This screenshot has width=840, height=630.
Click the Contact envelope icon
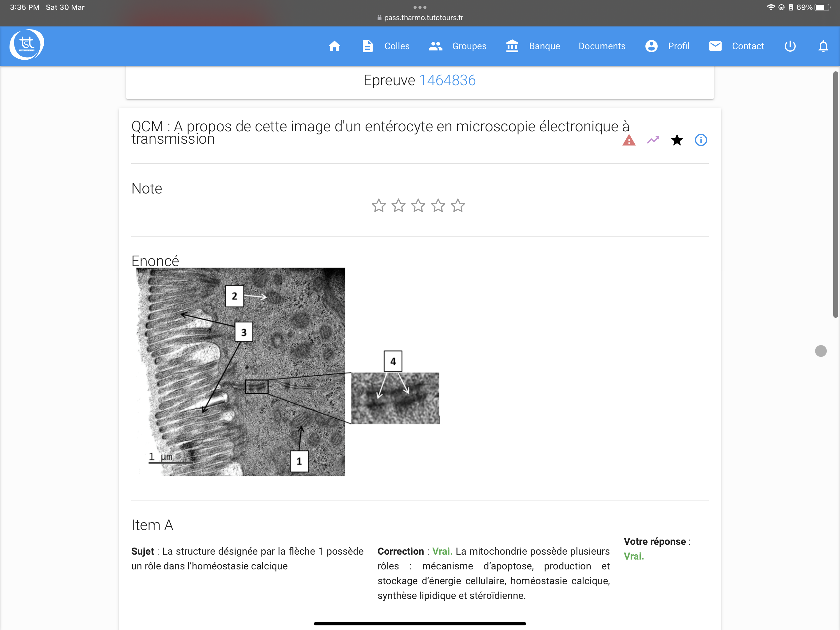[x=715, y=46]
